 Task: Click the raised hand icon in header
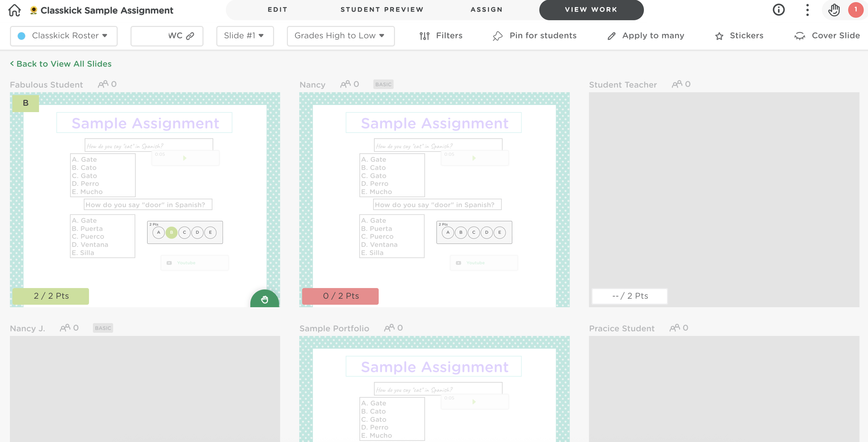(x=834, y=10)
